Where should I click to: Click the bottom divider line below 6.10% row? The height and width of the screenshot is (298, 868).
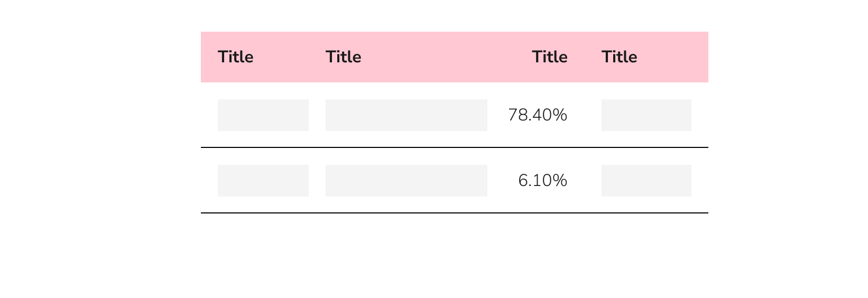pyautogui.click(x=455, y=213)
